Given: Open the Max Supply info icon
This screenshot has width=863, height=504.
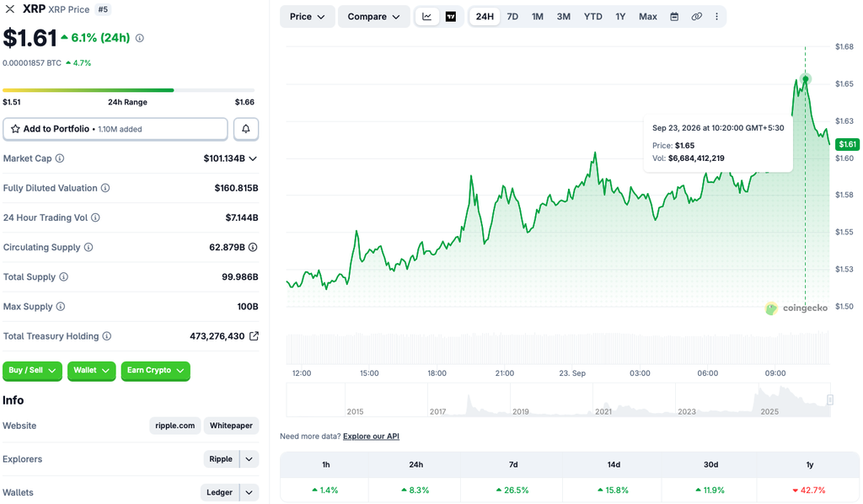Looking at the screenshot, I should [61, 307].
